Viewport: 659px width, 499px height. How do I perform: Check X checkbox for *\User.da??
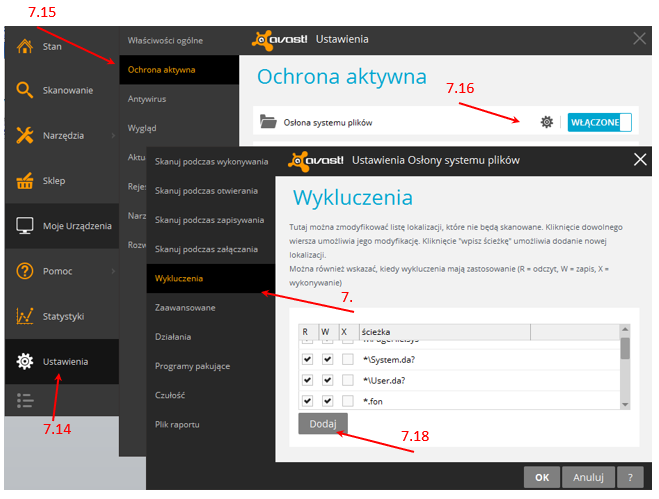348,380
